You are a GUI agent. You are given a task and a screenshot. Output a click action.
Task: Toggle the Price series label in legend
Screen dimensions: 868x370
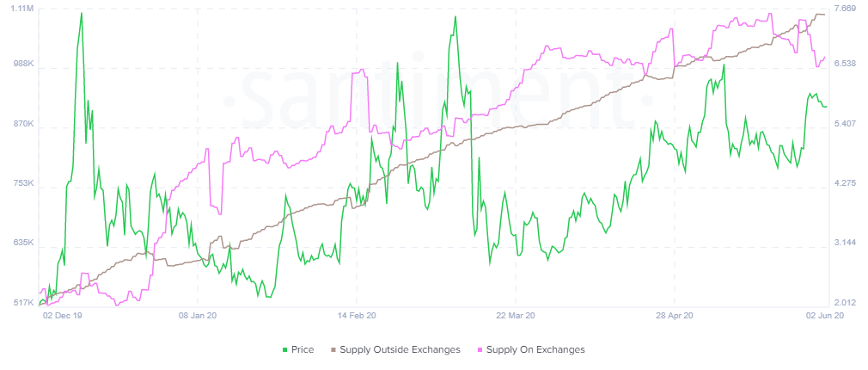tap(303, 350)
